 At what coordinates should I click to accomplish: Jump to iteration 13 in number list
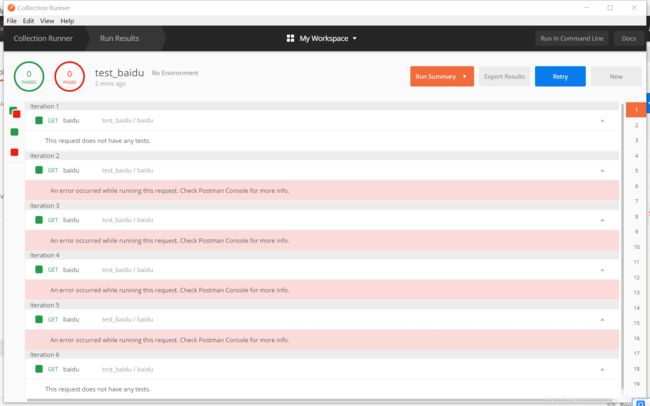(636, 292)
